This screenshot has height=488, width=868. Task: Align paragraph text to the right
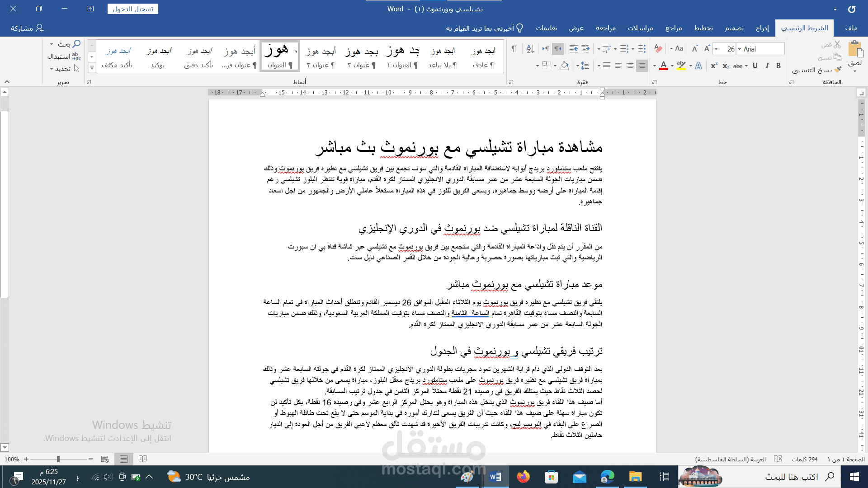642,66
